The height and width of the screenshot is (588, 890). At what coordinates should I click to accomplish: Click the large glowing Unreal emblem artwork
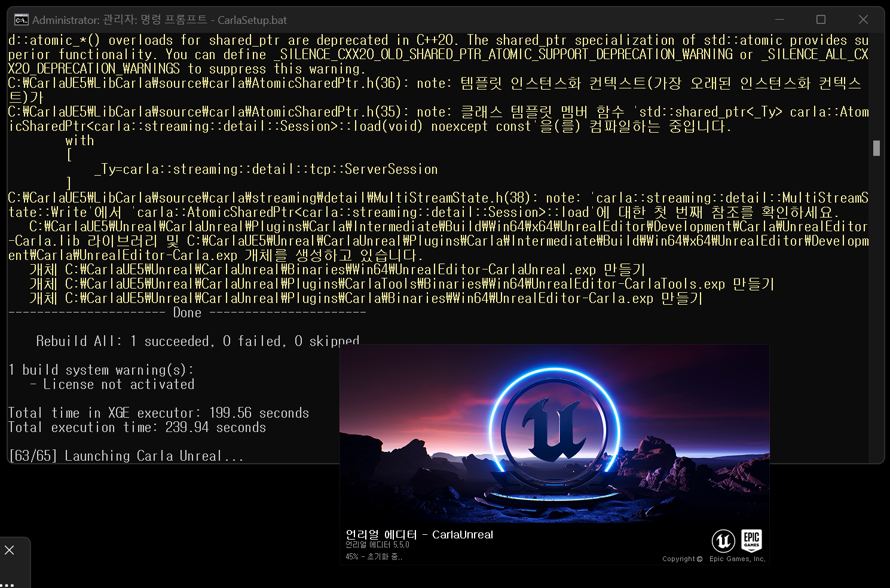554,431
